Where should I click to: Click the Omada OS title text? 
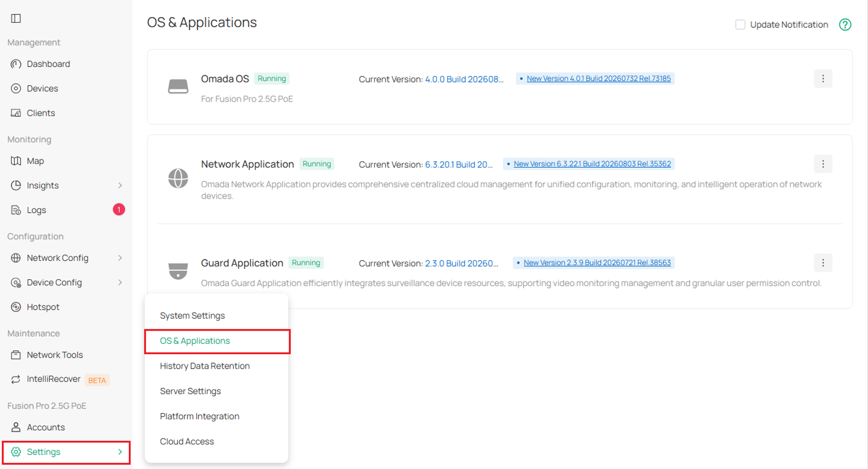click(225, 79)
